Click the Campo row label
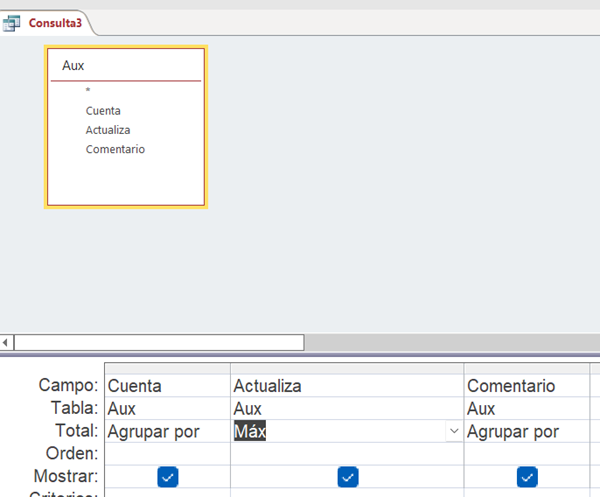The image size is (600, 497). pos(68,385)
